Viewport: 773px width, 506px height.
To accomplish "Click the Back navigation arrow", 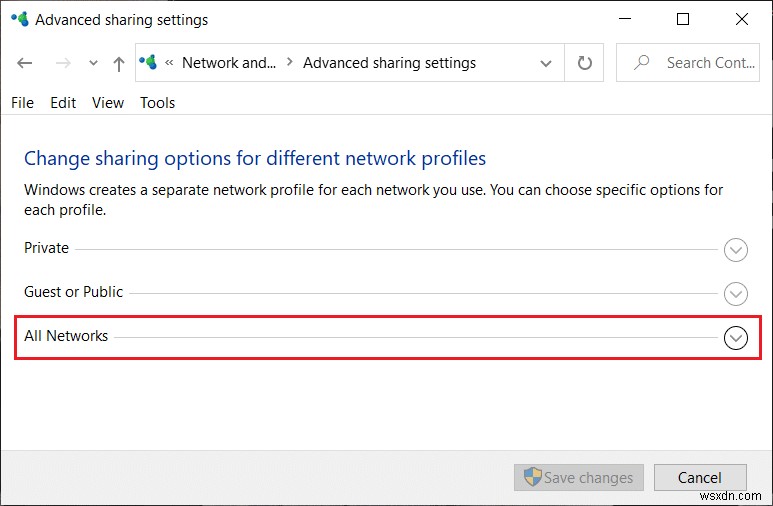I will [25, 63].
